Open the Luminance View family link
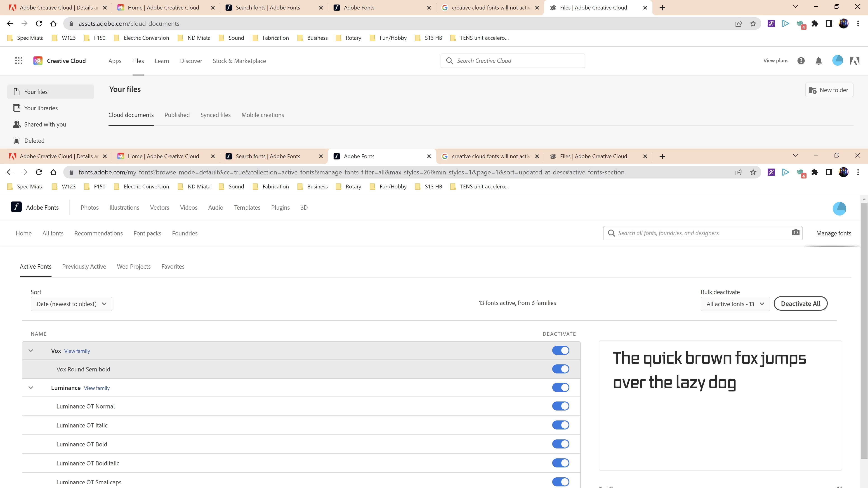The width and height of the screenshot is (868, 488). coord(97,388)
